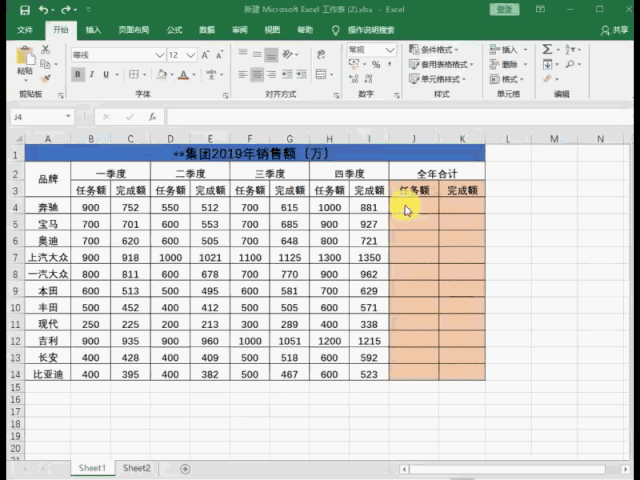The image size is (640, 480).
Task: Toggle Underline formatting
Action: 106,74
